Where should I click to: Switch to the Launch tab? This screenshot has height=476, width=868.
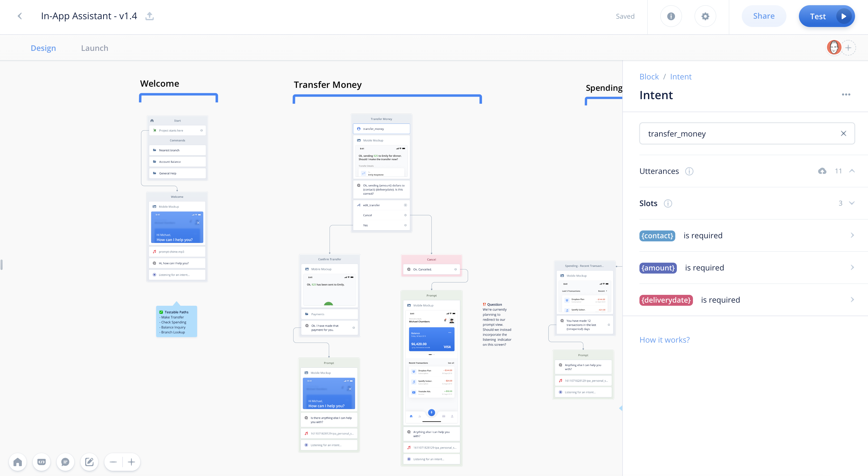pyautogui.click(x=94, y=48)
